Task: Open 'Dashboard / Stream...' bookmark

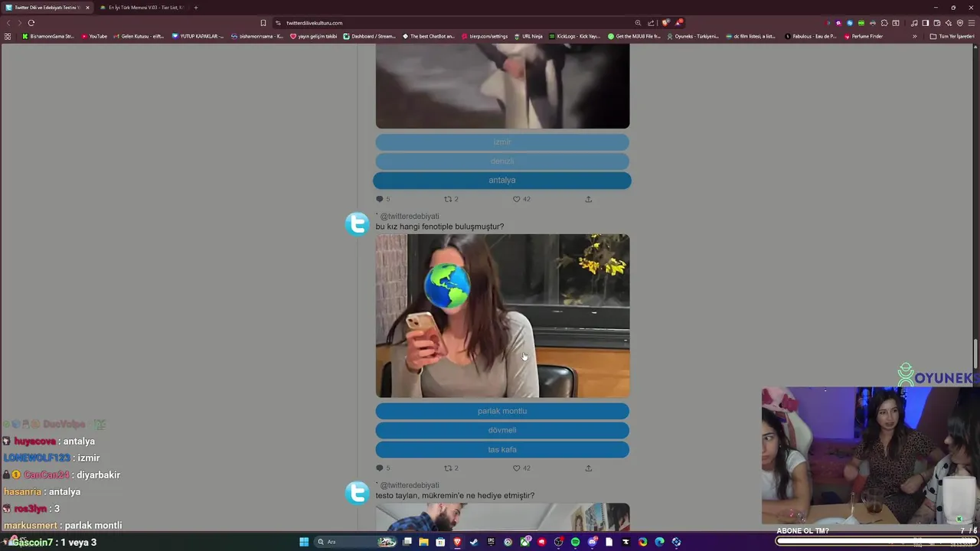Action: coord(370,36)
